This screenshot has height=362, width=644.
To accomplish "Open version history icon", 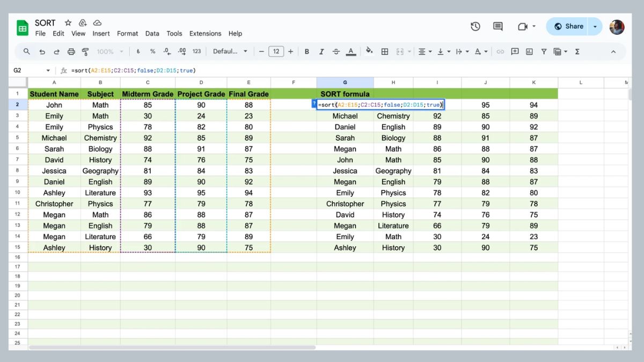I will pos(475,26).
